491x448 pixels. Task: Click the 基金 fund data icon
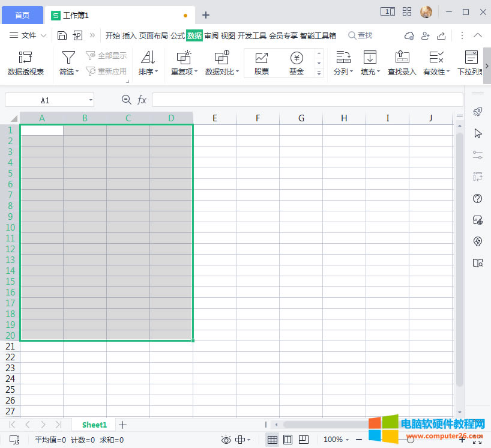tap(297, 63)
